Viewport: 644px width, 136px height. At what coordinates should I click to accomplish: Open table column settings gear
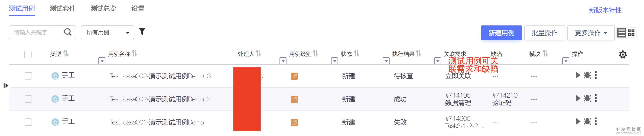click(x=622, y=54)
